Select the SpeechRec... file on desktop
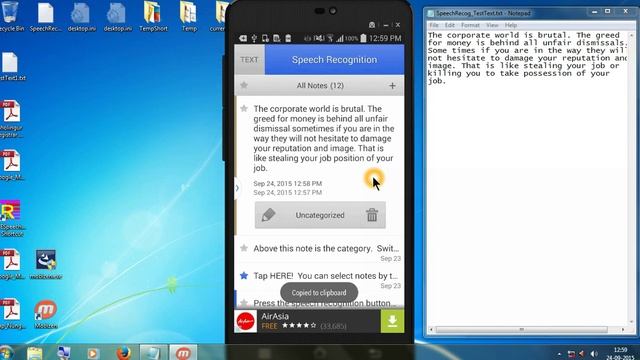The height and width of the screenshot is (360, 640). (46, 16)
